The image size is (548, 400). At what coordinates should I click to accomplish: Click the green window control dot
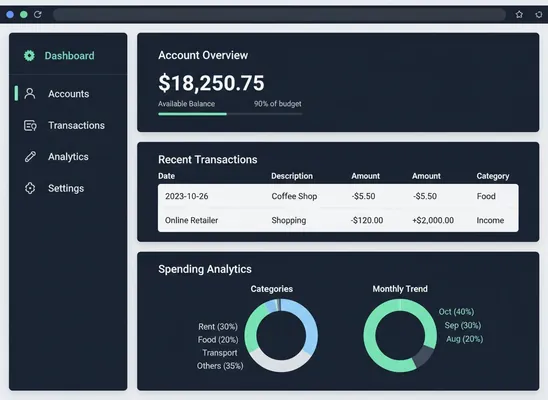coord(24,14)
